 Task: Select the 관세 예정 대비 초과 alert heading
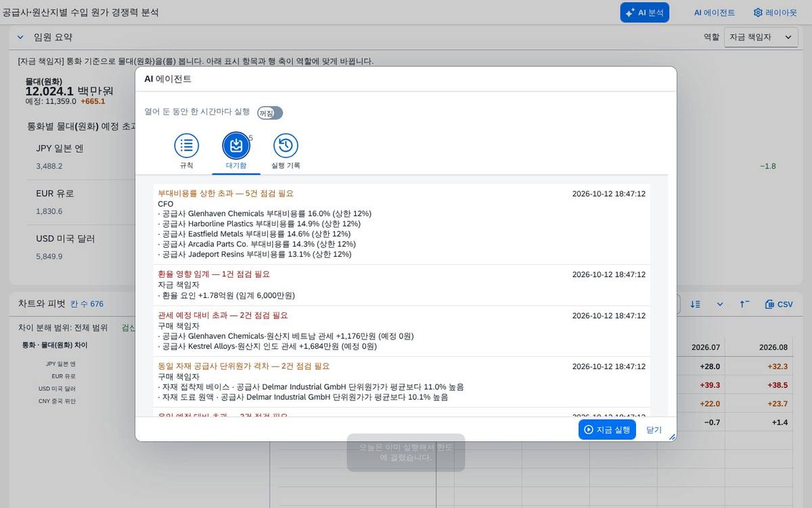click(x=223, y=315)
